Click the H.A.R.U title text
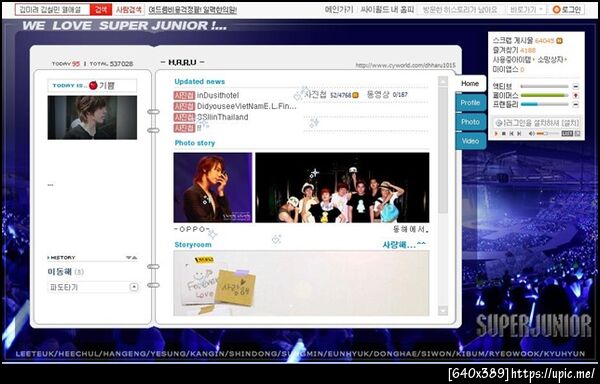 (182, 62)
